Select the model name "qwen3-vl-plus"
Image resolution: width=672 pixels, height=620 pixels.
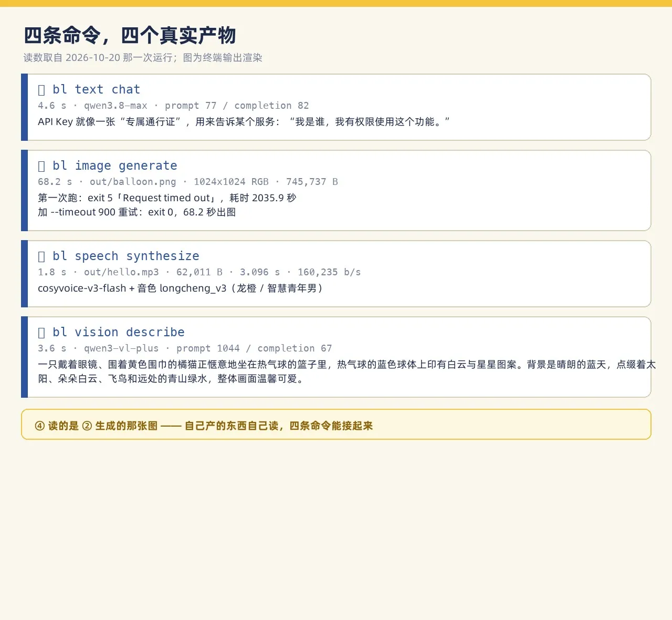pyautogui.click(x=121, y=348)
